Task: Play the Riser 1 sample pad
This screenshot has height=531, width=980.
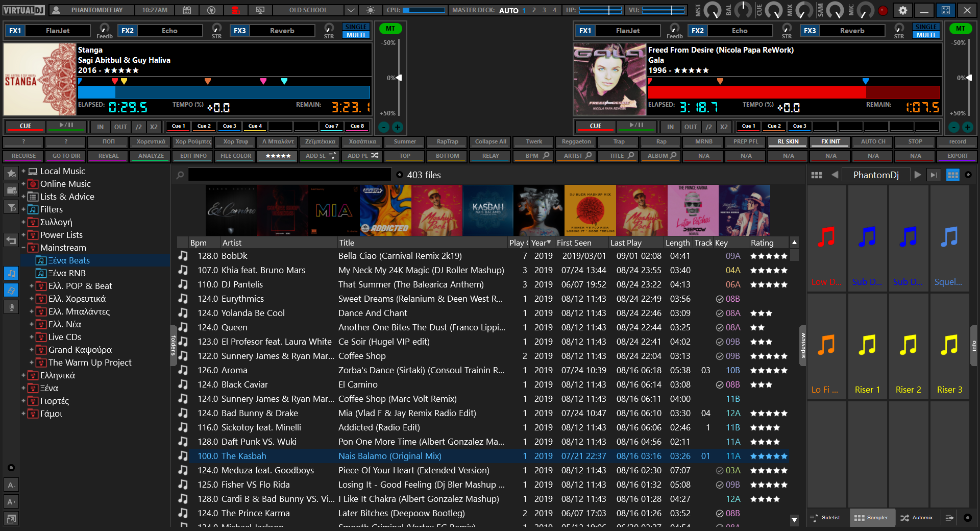Action: pyautogui.click(x=868, y=347)
